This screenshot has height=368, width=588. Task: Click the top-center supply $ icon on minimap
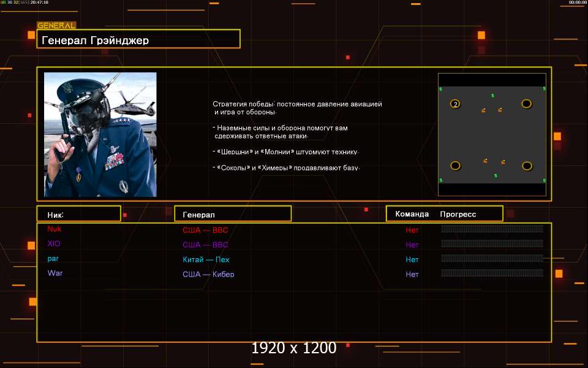point(492,96)
